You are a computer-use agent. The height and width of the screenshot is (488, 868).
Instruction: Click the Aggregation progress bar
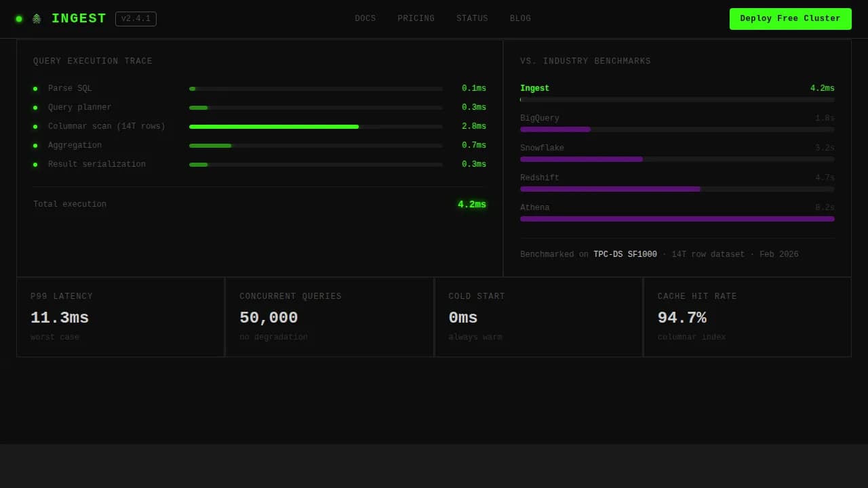coord(316,146)
